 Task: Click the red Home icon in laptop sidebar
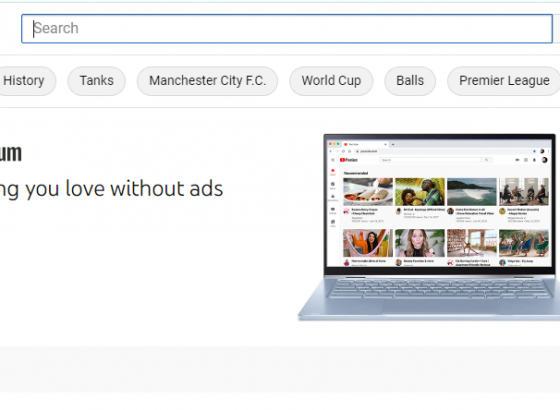pyautogui.click(x=332, y=172)
